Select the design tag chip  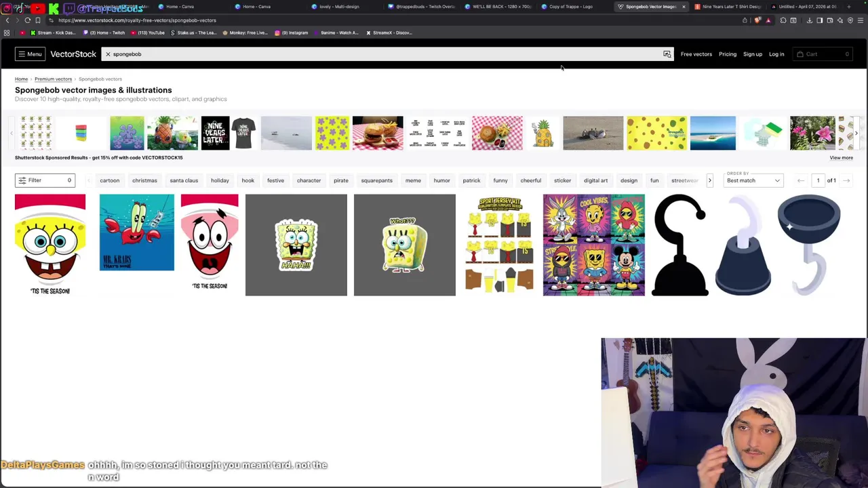[629, 181]
